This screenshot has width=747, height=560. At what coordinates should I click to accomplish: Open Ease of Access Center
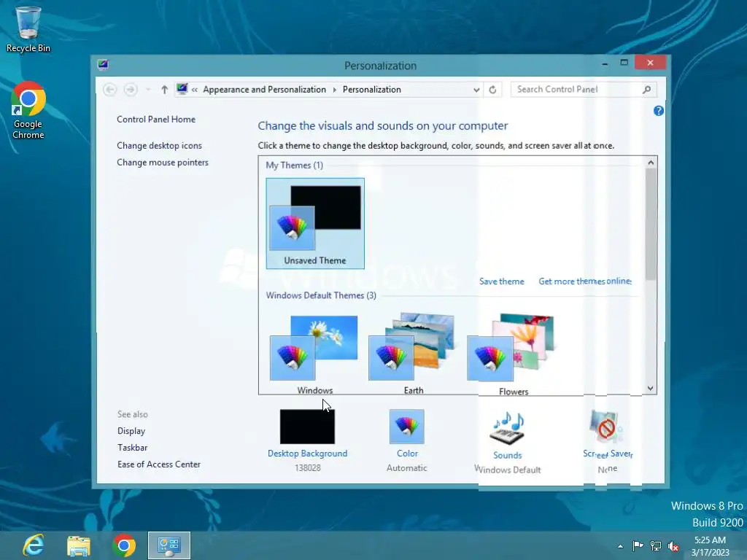point(158,464)
